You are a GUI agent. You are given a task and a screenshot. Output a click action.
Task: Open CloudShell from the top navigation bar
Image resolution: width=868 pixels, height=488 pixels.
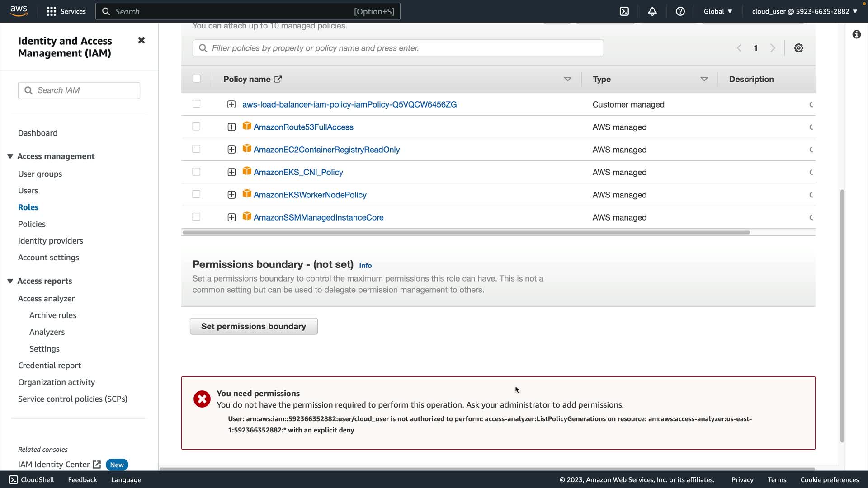(x=624, y=11)
